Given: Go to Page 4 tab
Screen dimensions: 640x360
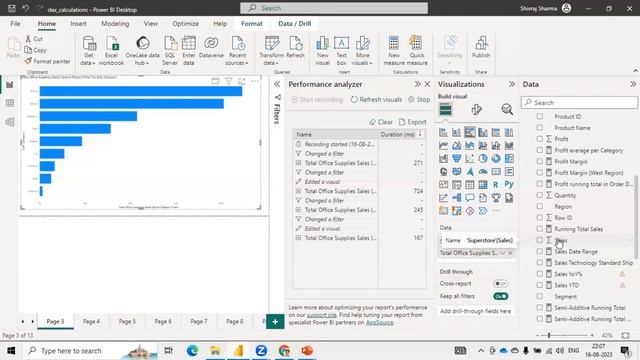Looking at the screenshot, I should coord(91,322).
